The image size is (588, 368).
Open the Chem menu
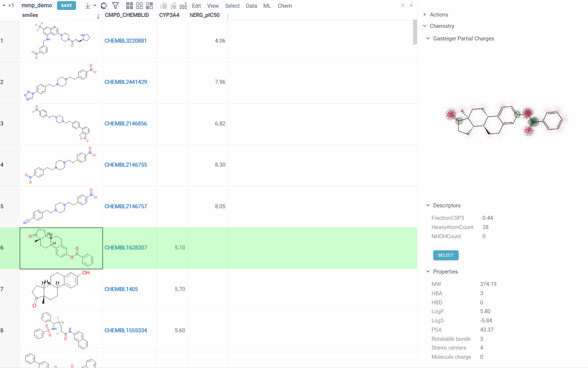tap(285, 6)
